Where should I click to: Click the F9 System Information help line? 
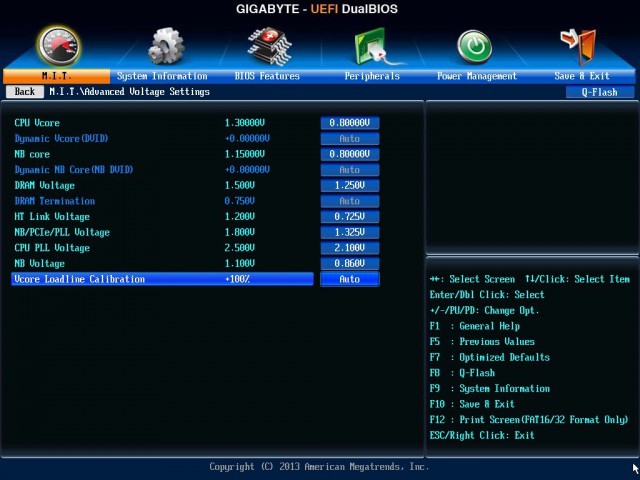click(489, 389)
